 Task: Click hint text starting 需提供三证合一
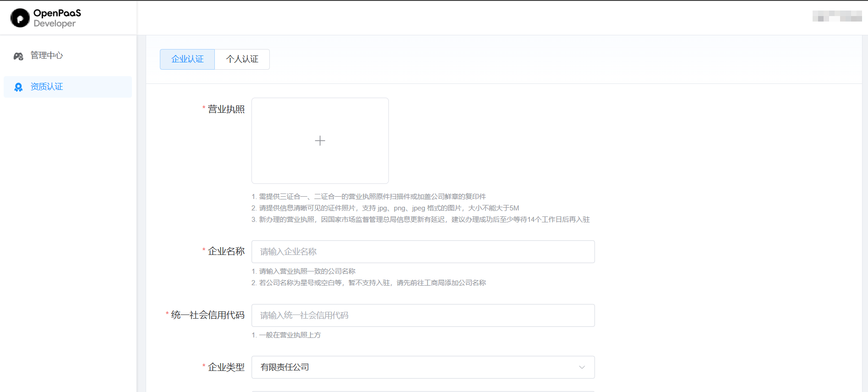tap(369, 197)
